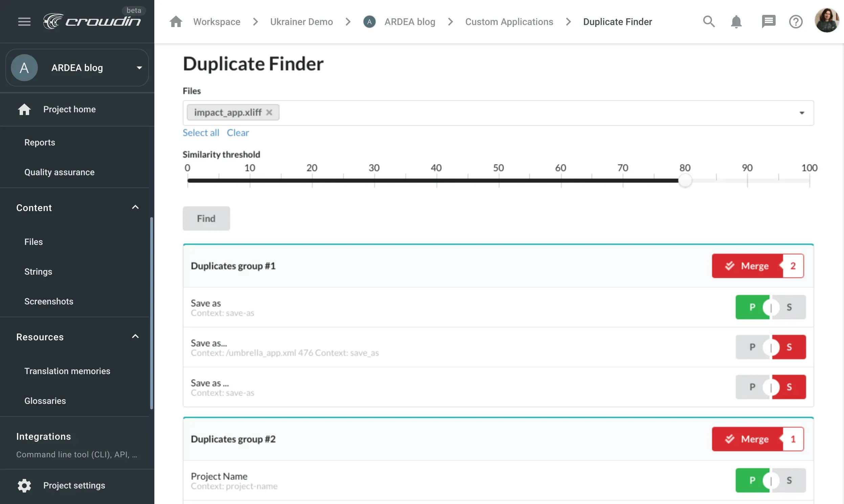Switch to the Strings sidebar section
The width and height of the screenshot is (844, 504).
tap(38, 271)
